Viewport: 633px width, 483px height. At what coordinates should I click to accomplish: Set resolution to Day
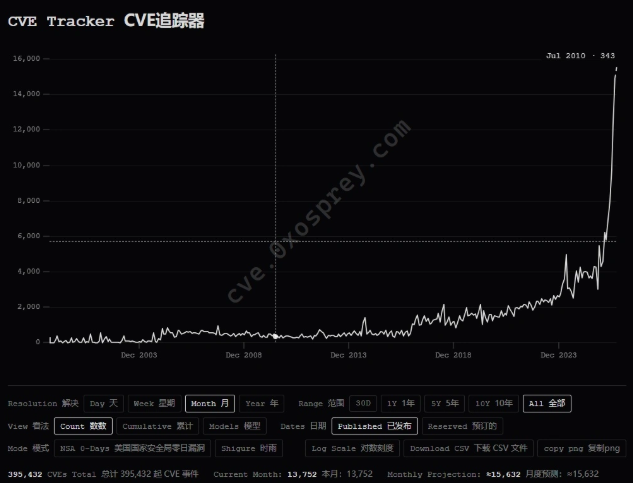(103, 403)
